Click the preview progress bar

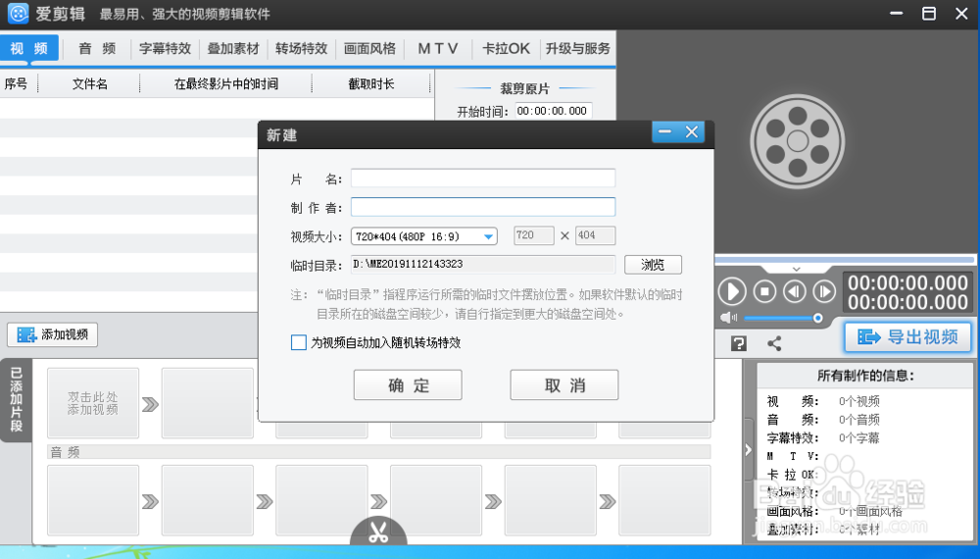(x=845, y=259)
